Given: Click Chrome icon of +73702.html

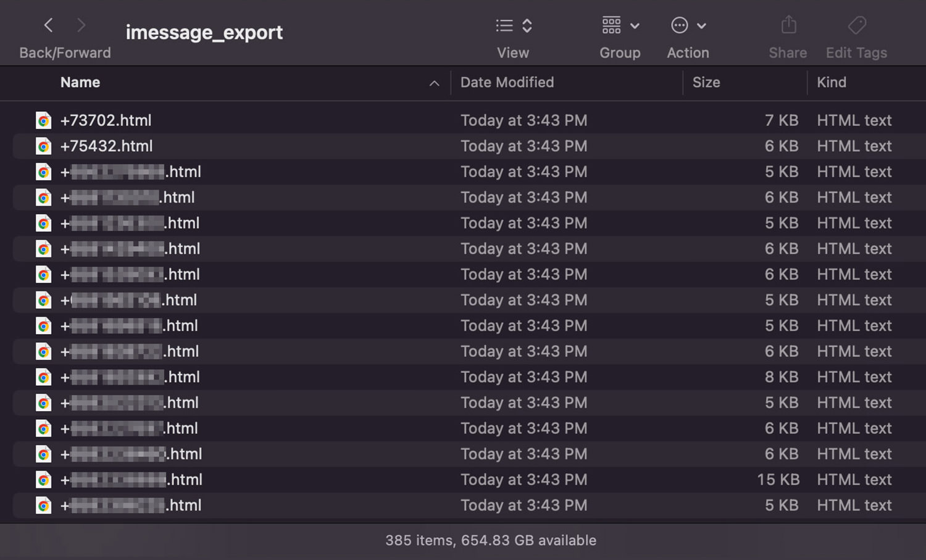Looking at the screenshot, I should coord(43,120).
